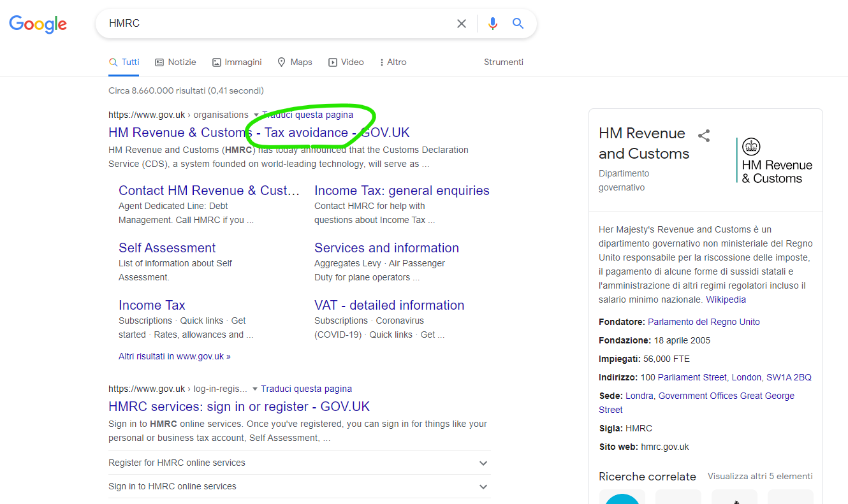Click the HM Revenue & Customs logo image
This screenshot has height=504, width=848.
[775, 162]
